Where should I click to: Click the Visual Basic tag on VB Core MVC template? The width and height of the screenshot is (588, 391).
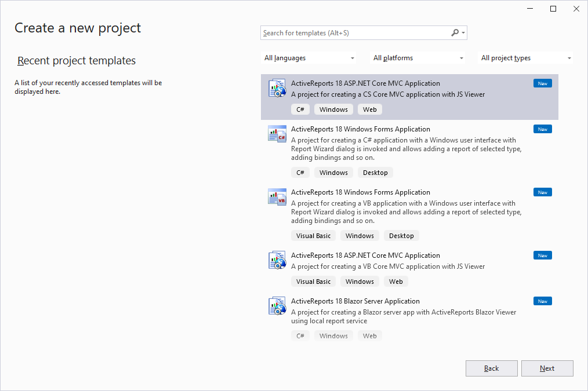(x=314, y=282)
